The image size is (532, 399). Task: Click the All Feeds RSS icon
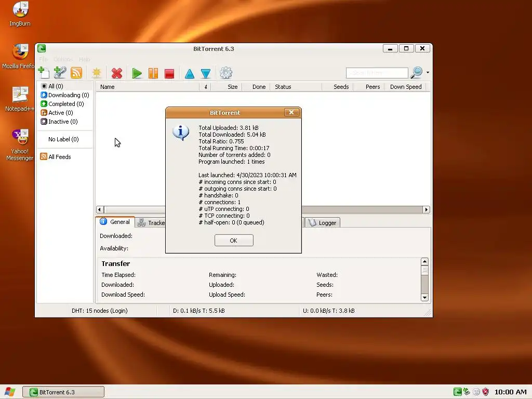pos(44,156)
